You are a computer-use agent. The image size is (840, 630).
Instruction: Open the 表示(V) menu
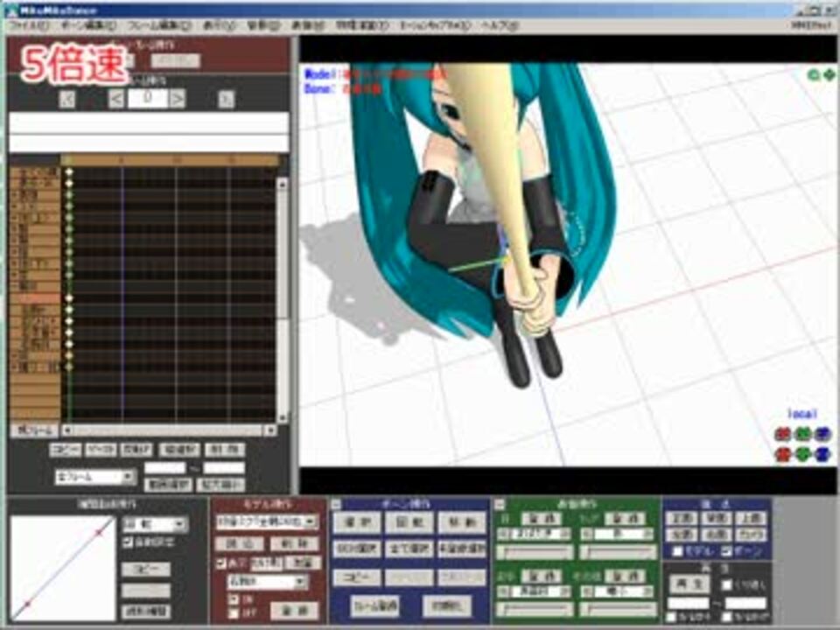pyautogui.click(x=219, y=25)
